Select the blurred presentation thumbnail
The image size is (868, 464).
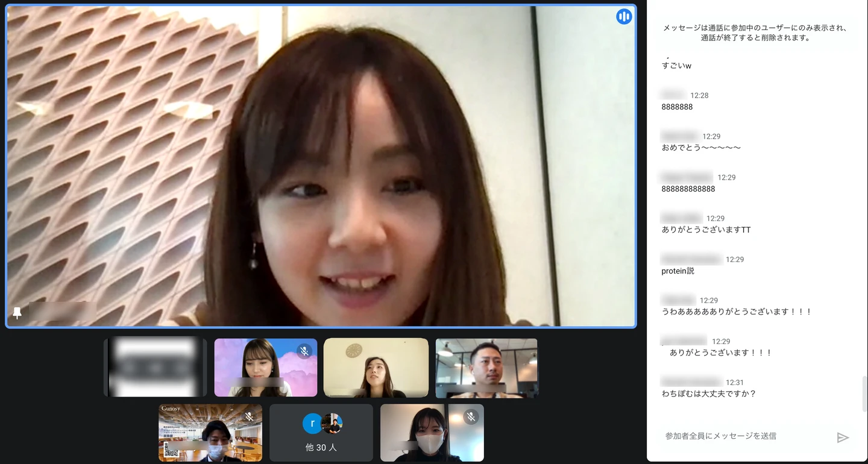click(155, 367)
